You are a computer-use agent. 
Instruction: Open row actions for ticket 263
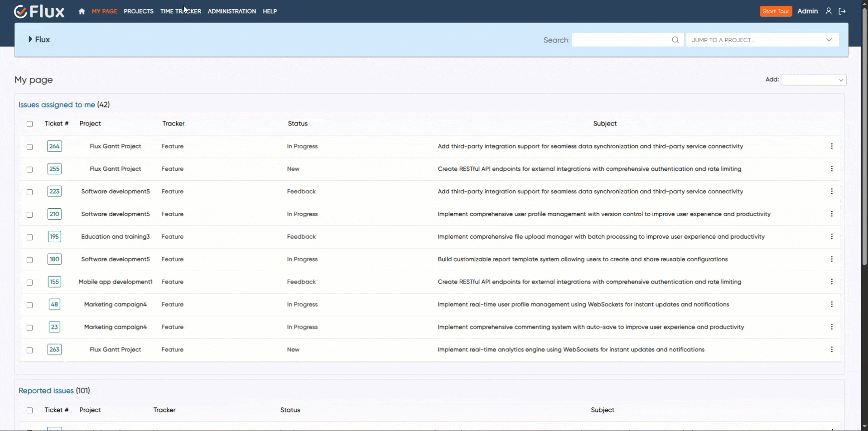(831, 350)
